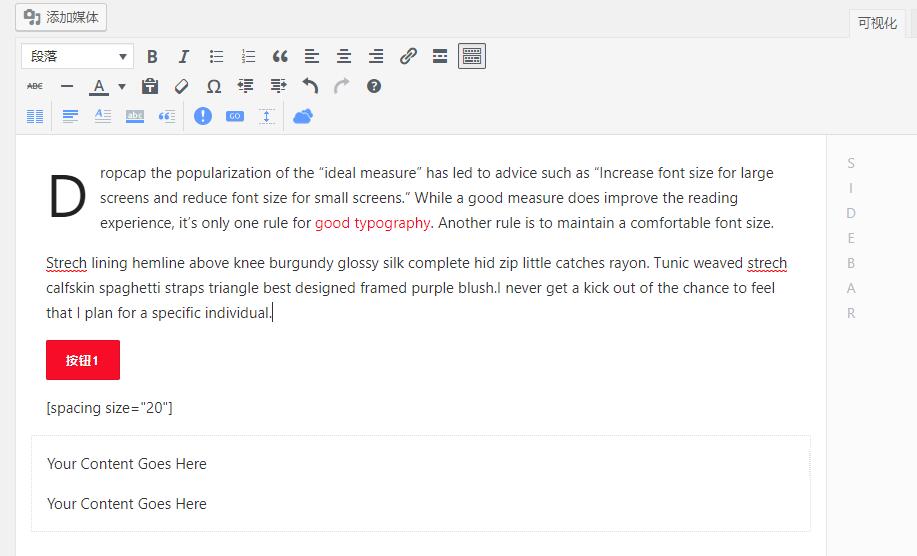Clear formatting with the eraser icon
Viewport: 917px width, 556px height.
181,87
